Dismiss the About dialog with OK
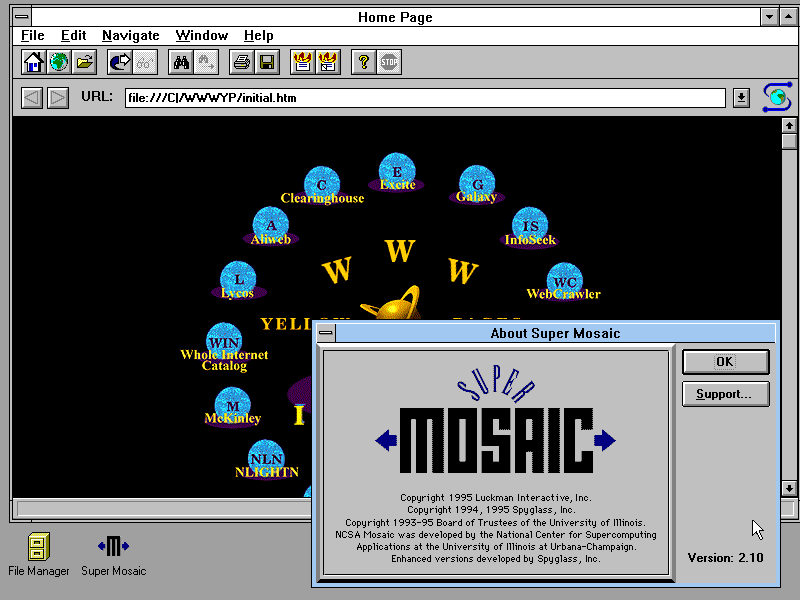800x600 pixels. click(x=726, y=362)
